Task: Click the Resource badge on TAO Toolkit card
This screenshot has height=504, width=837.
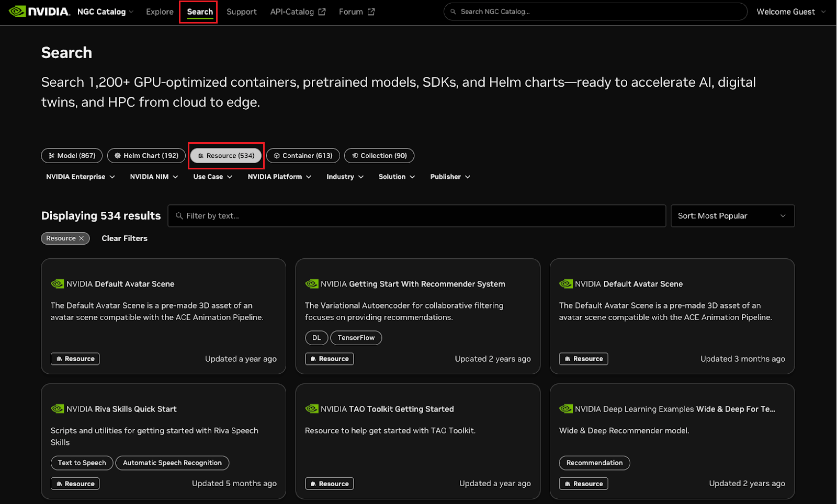Action: pos(329,484)
